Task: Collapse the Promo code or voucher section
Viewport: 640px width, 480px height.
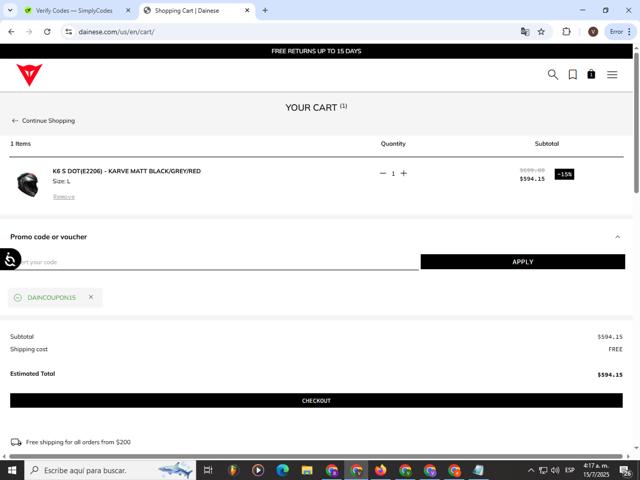Action: [x=618, y=237]
